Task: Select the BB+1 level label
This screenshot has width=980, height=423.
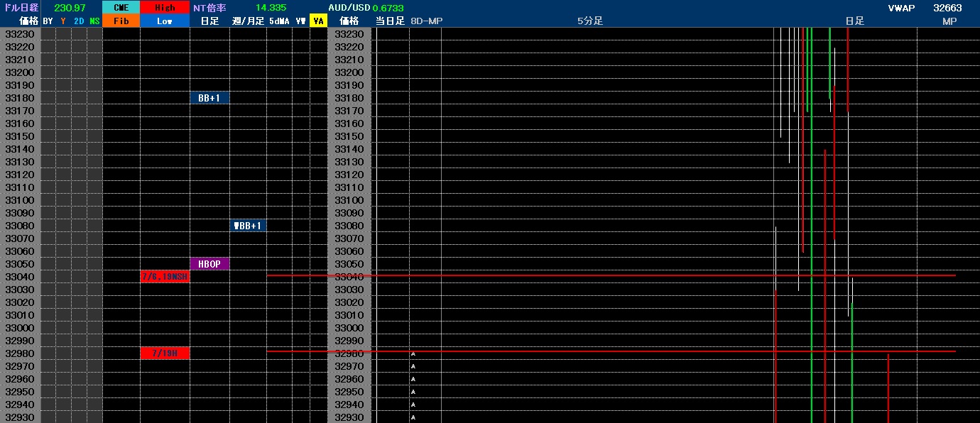Action: [209, 98]
